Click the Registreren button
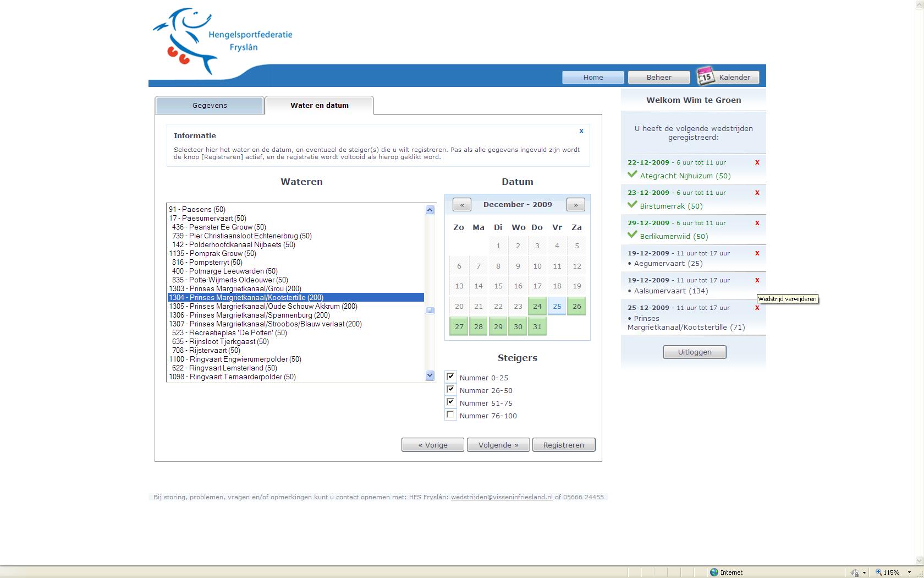This screenshot has width=924, height=578. tap(563, 445)
